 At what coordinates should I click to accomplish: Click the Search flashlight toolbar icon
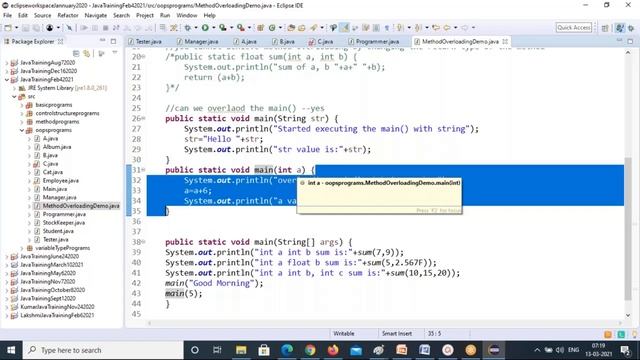point(313,28)
